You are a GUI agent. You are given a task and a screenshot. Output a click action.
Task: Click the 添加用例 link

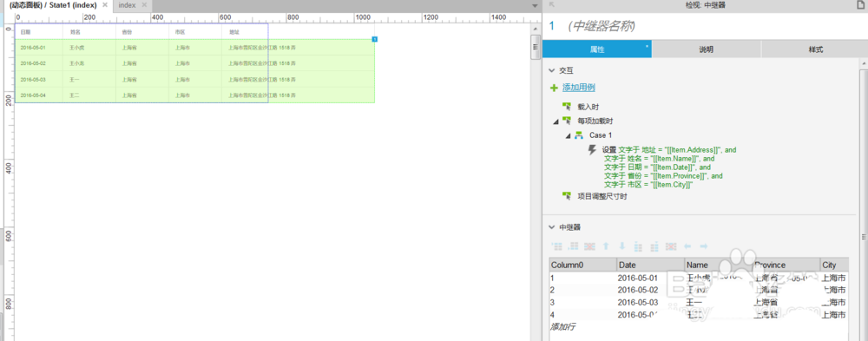point(578,88)
